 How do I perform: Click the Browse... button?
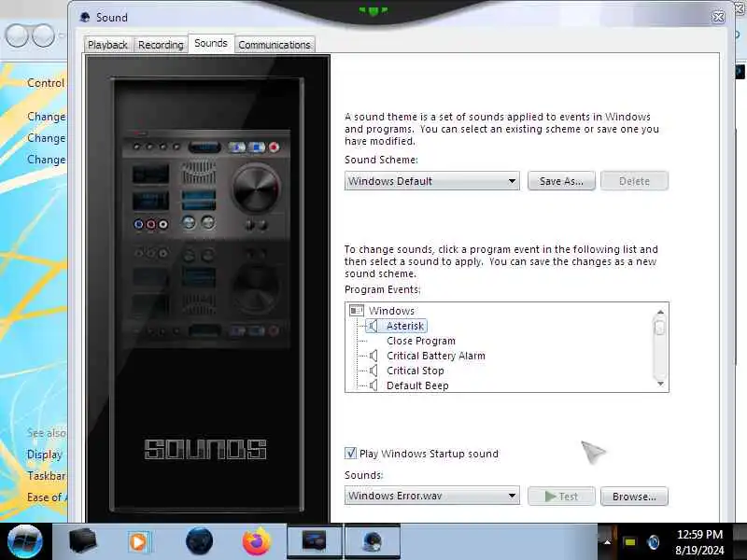point(634,497)
